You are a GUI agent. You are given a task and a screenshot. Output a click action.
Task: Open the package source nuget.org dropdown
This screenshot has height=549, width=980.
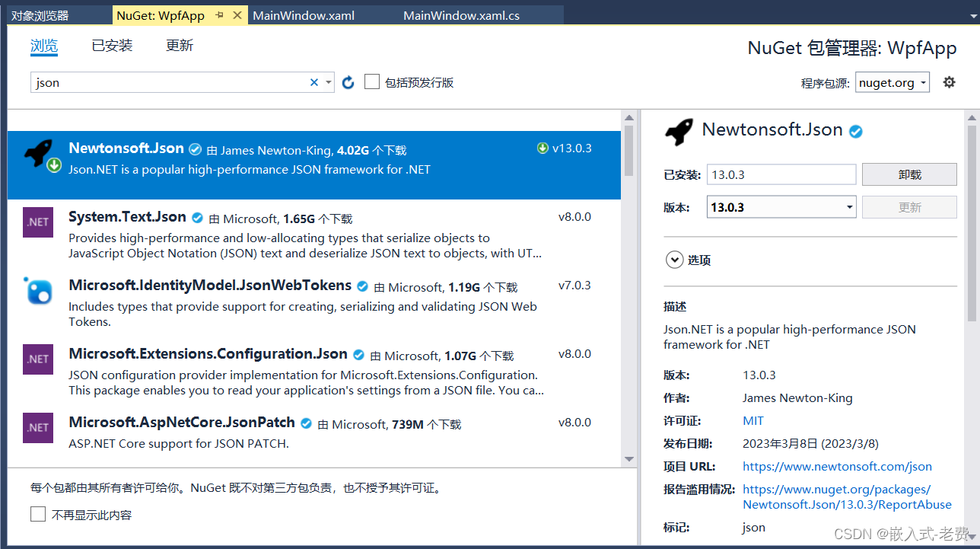(x=892, y=82)
